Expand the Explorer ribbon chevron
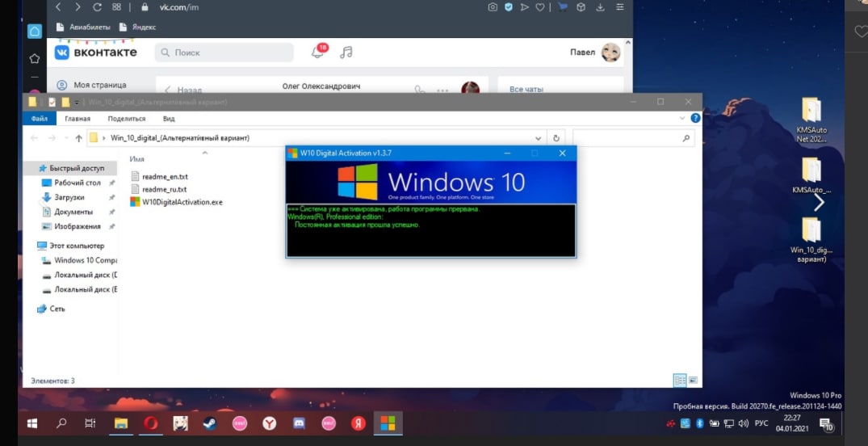 pos(682,118)
